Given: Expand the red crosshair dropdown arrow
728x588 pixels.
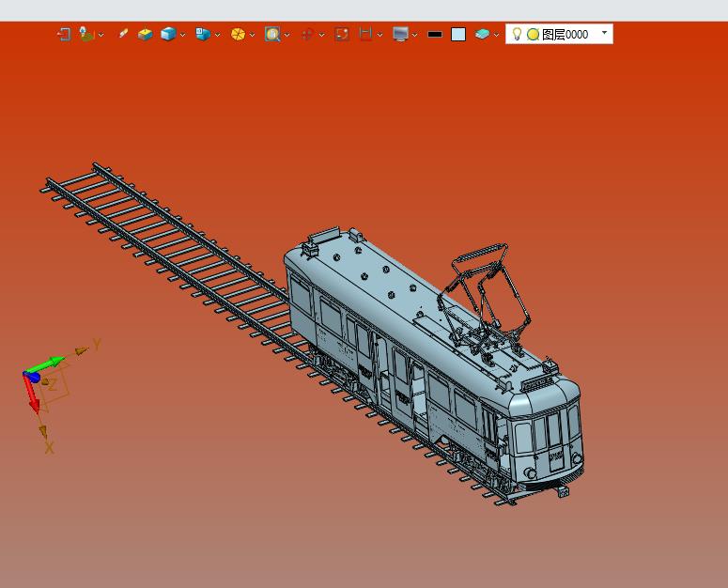Looking at the screenshot, I should pyautogui.click(x=322, y=35).
